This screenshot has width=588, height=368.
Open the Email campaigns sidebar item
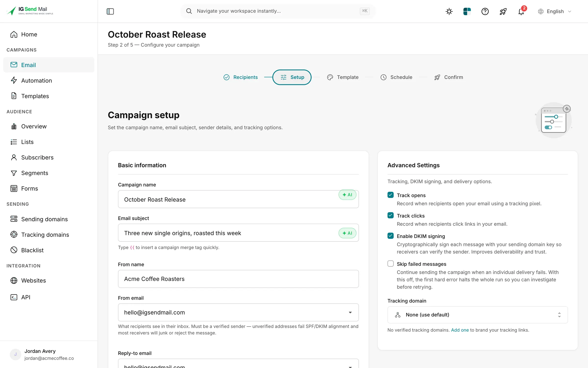49,65
